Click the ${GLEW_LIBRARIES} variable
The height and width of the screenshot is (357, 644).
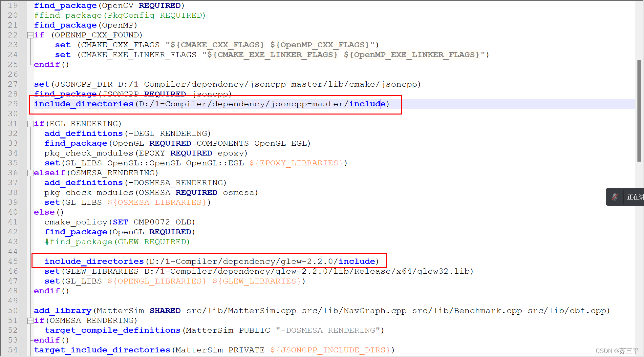click(257, 281)
